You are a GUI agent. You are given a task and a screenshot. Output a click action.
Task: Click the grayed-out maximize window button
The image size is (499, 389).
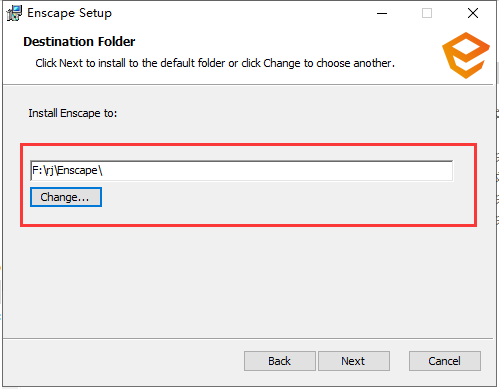coord(427,13)
